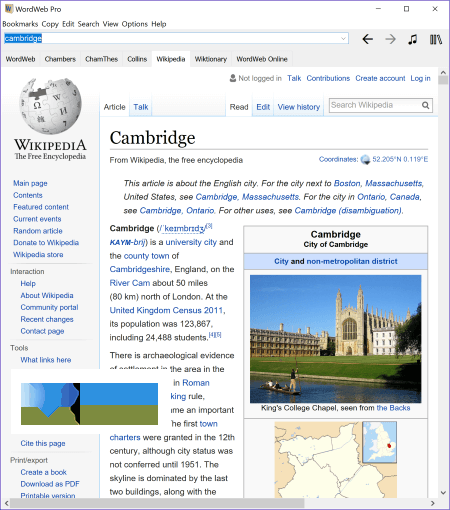
Task: Open the bookshelf library icon
Action: (436, 39)
